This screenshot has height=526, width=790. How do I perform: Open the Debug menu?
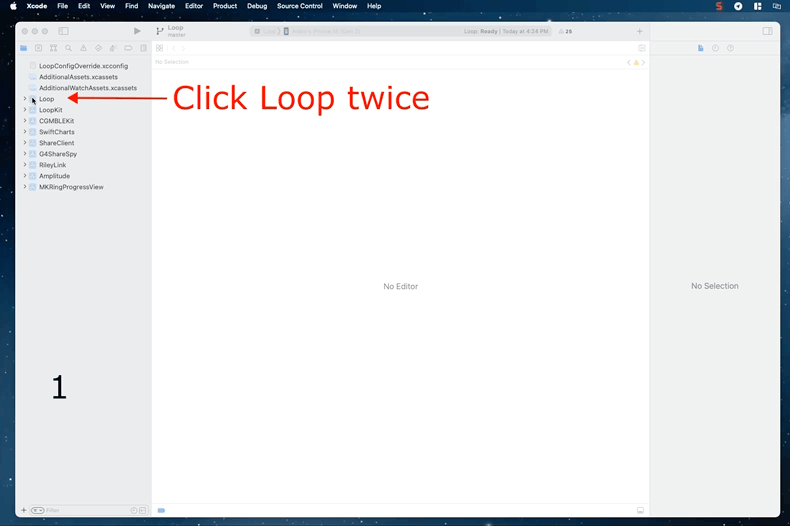(257, 6)
